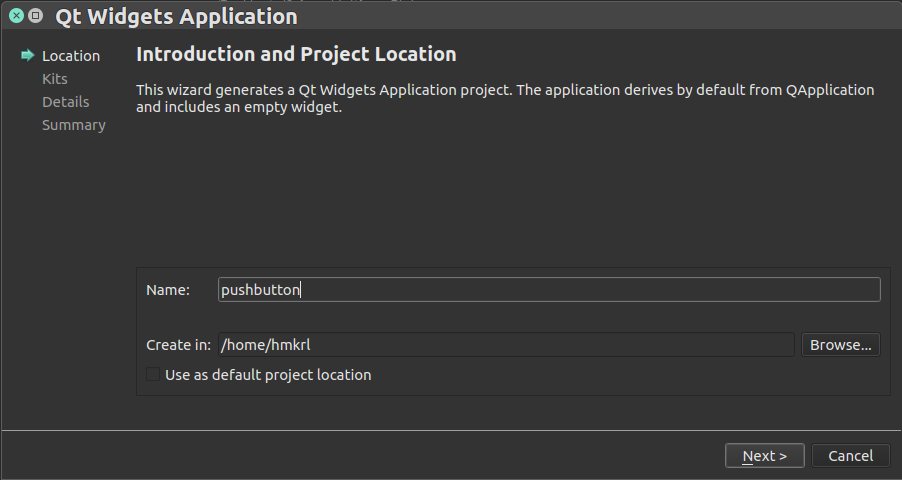Close the wizard with the teal title-bar button
The height and width of the screenshot is (480, 902).
click(x=17, y=16)
